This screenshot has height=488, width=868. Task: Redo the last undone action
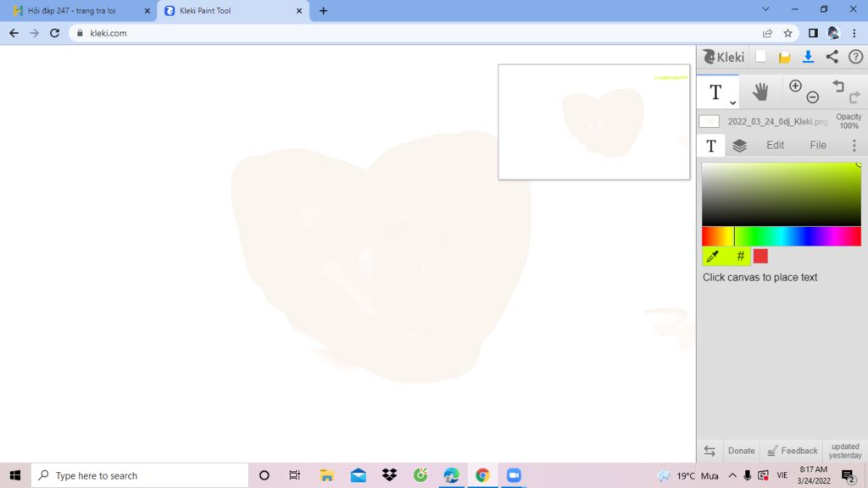coord(854,97)
